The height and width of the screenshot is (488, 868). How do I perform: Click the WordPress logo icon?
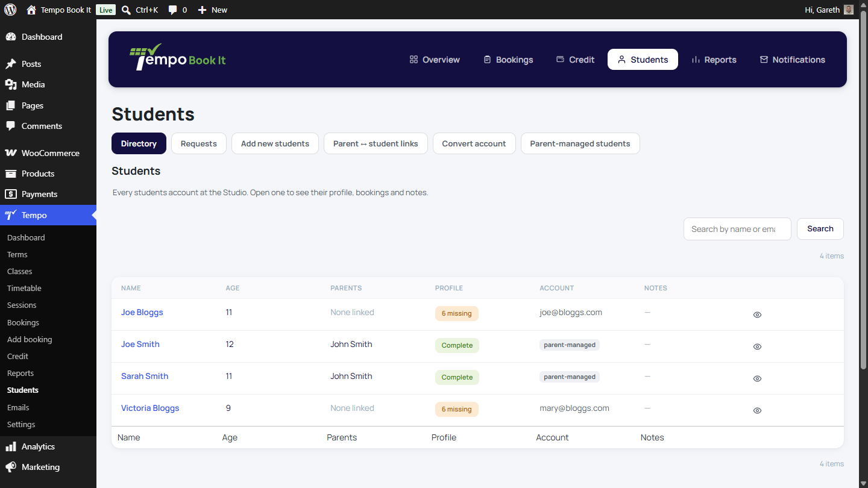click(10, 10)
